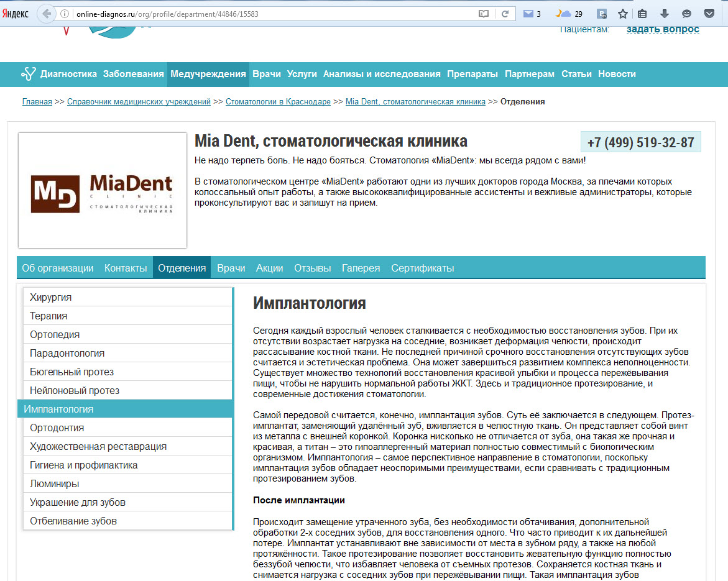The image size is (728, 581).
Task: Click the Mia Dent, стоматологическая клиника title
Action: tap(331, 140)
